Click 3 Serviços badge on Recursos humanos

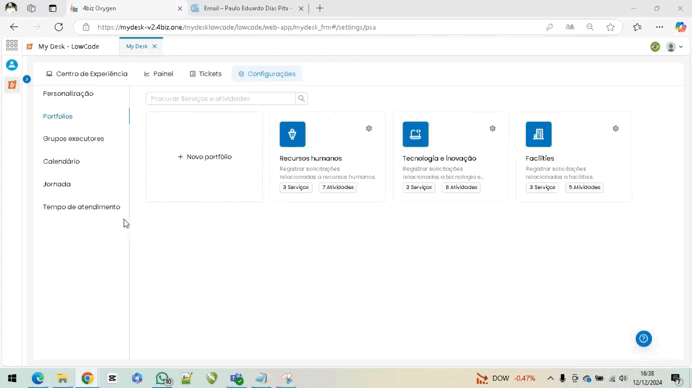coord(296,187)
